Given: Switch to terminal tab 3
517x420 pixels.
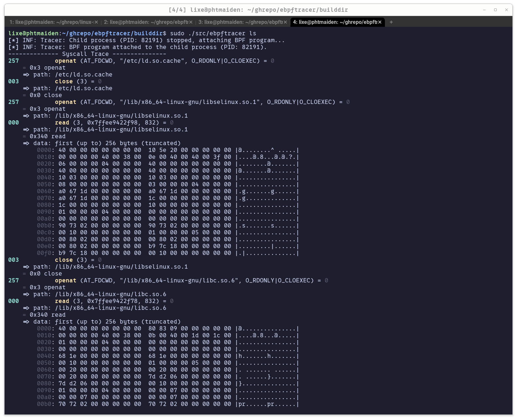Looking at the screenshot, I should [240, 22].
